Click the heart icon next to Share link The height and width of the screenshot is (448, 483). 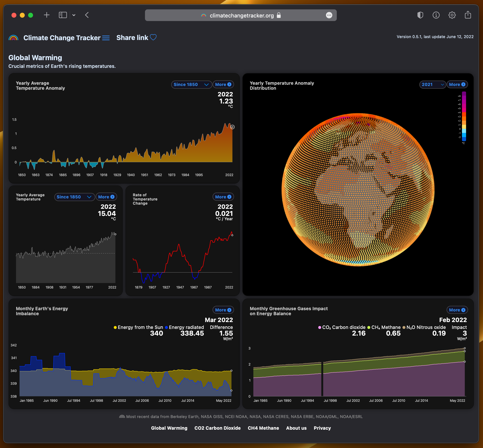coord(153,37)
